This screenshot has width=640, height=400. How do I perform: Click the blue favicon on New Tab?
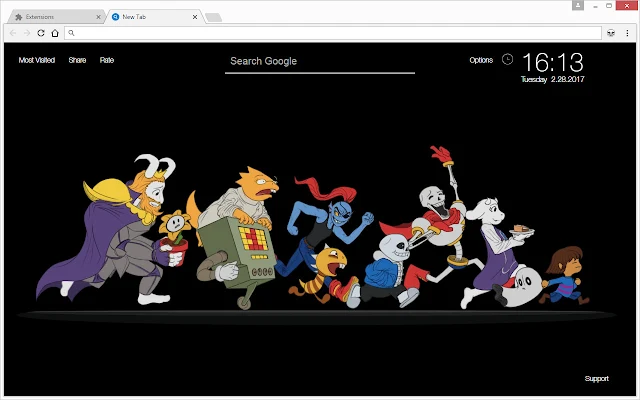click(x=116, y=17)
